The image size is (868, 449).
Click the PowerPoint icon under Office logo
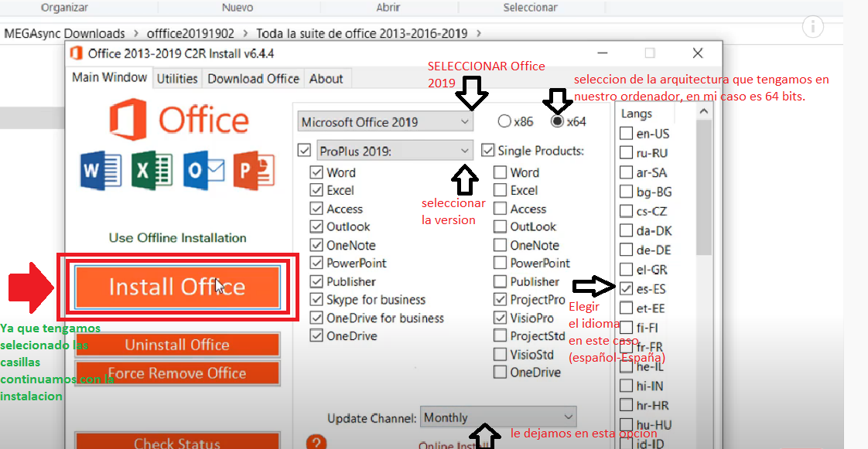[255, 170]
